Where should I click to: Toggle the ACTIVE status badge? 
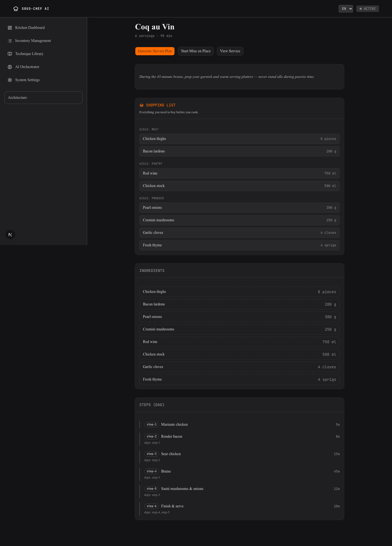click(367, 9)
